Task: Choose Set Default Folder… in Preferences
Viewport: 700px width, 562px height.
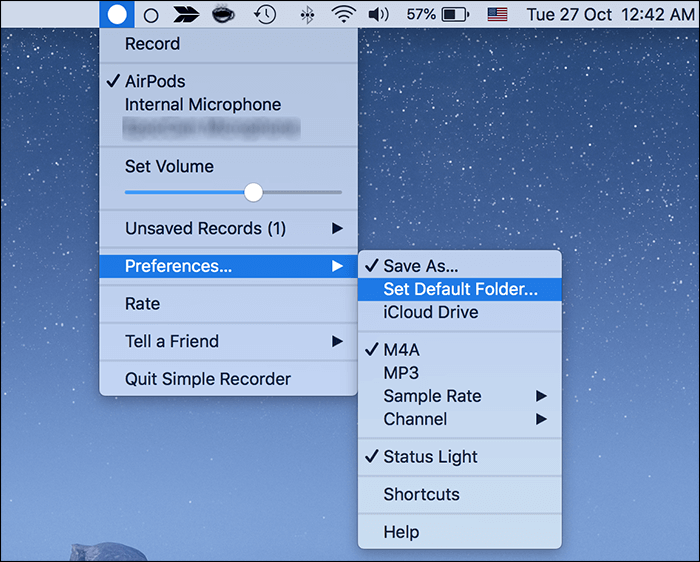Action: tap(460, 289)
